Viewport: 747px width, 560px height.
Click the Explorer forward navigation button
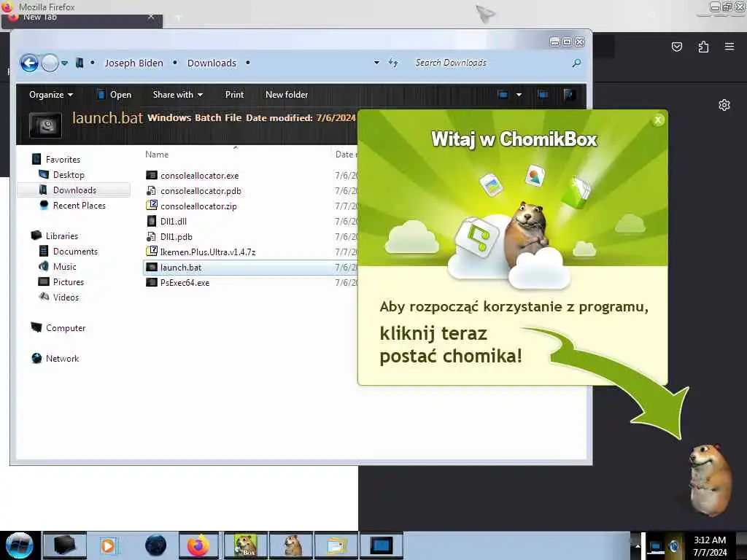[x=50, y=63]
